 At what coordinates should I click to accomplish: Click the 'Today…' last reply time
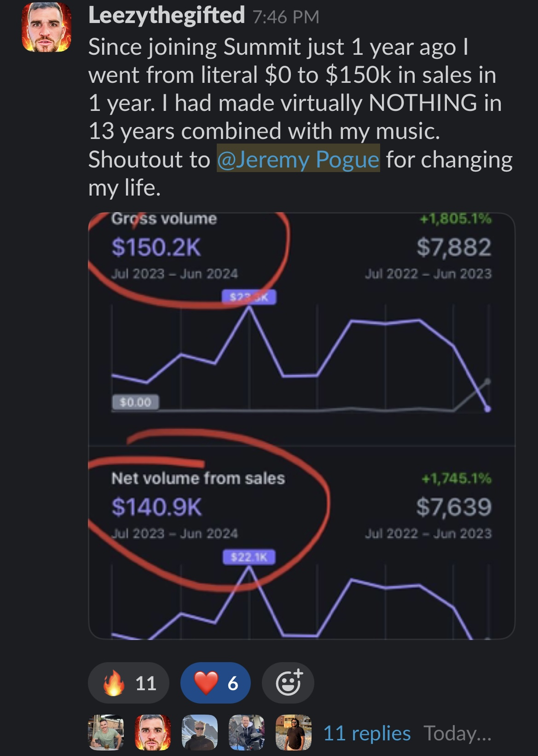[457, 733]
